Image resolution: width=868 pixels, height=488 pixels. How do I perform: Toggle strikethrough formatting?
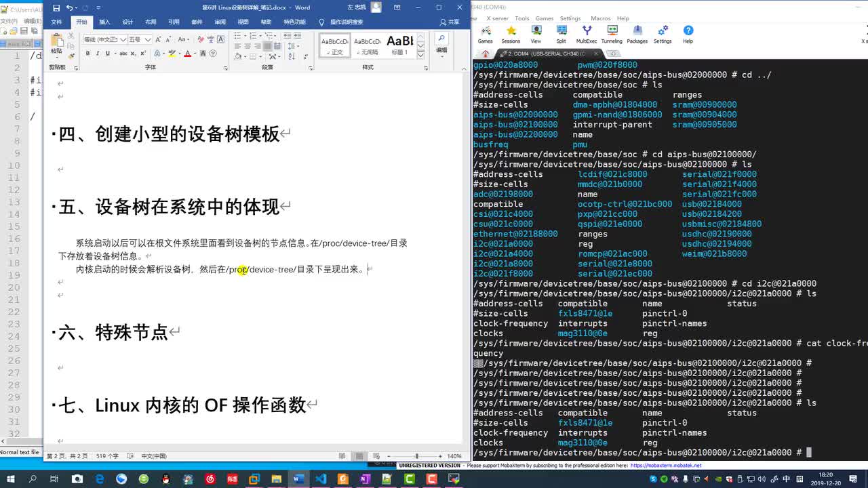pos(123,53)
